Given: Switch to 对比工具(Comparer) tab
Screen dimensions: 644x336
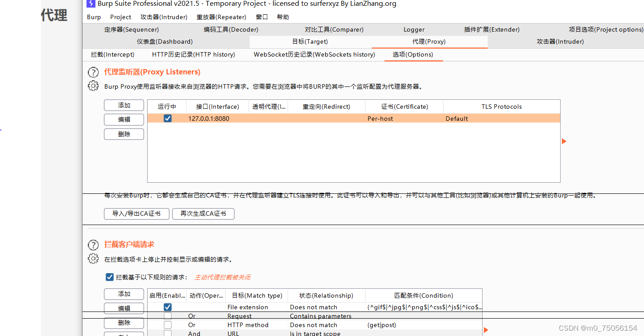Looking at the screenshot, I should 334,29.
